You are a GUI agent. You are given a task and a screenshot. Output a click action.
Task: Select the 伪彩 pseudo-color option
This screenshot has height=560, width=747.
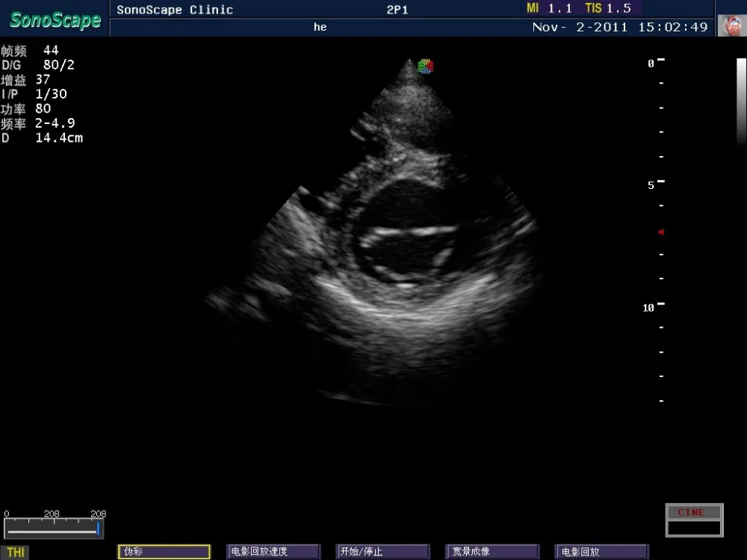click(164, 552)
